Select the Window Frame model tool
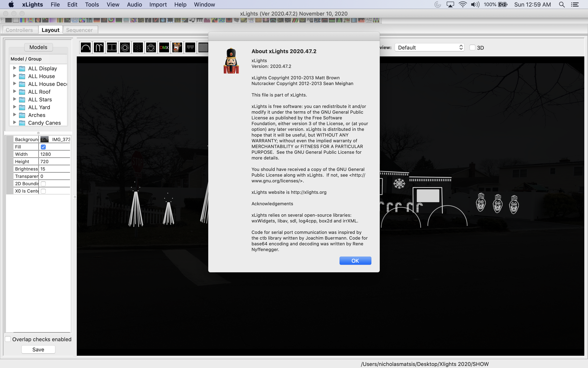The width and height of the screenshot is (588, 368). click(x=112, y=47)
